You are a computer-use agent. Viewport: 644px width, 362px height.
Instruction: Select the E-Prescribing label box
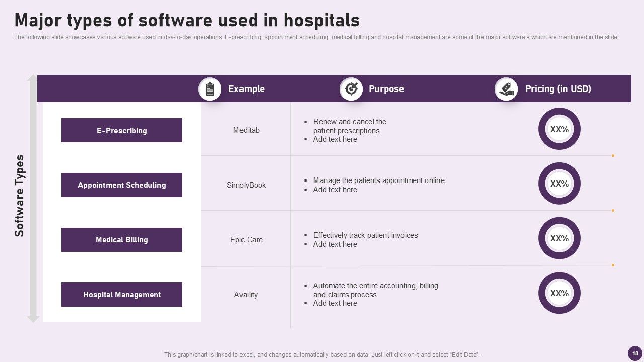122,130
